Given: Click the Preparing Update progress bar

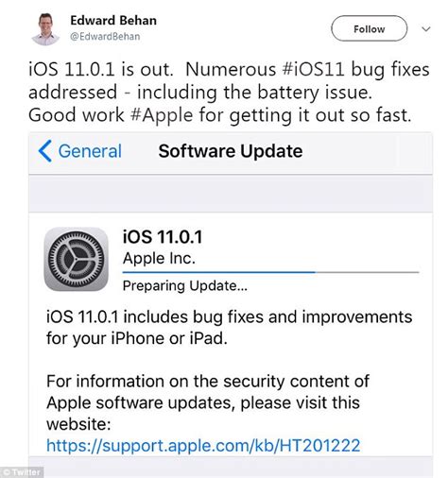Looking at the screenshot, I should point(270,272).
